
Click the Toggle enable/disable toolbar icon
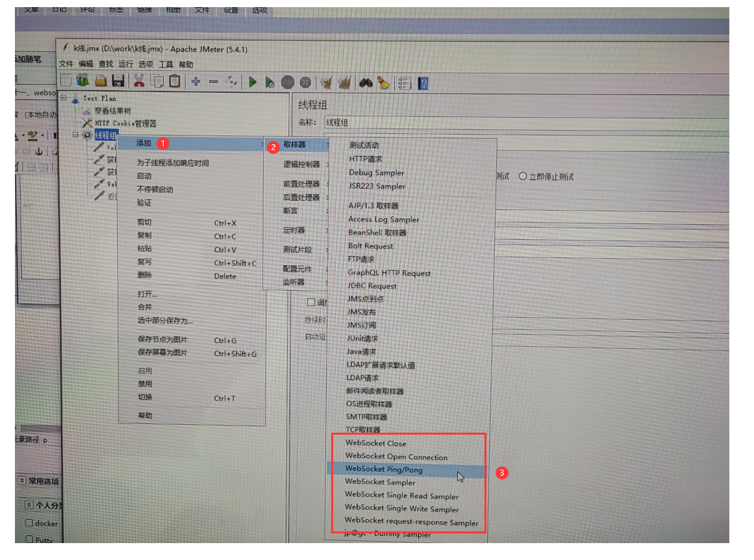coord(231,82)
